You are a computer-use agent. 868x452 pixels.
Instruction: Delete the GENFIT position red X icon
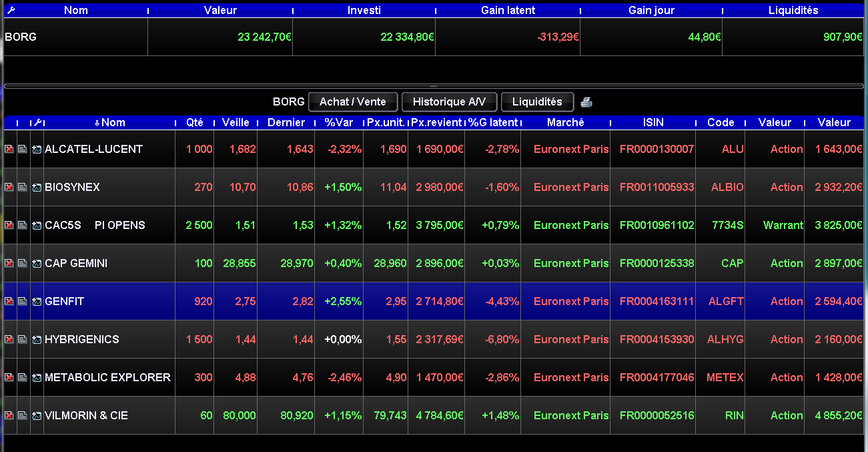coord(9,302)
